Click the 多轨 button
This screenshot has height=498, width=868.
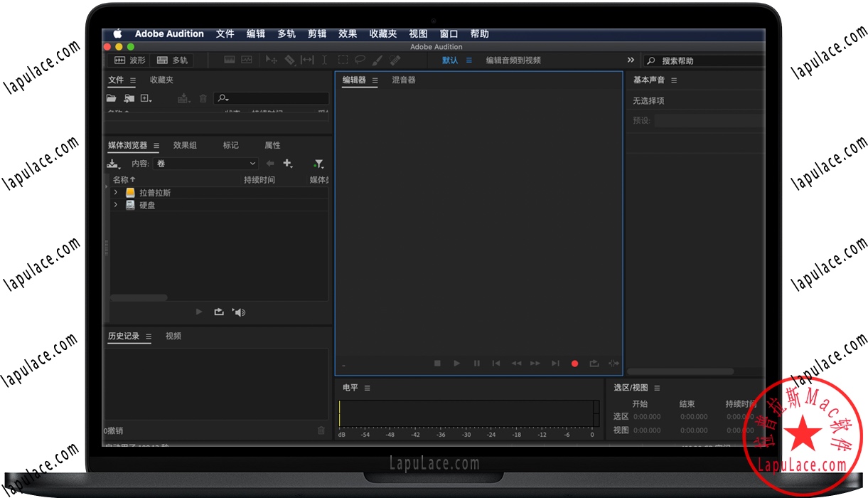[x=173, y=60]
